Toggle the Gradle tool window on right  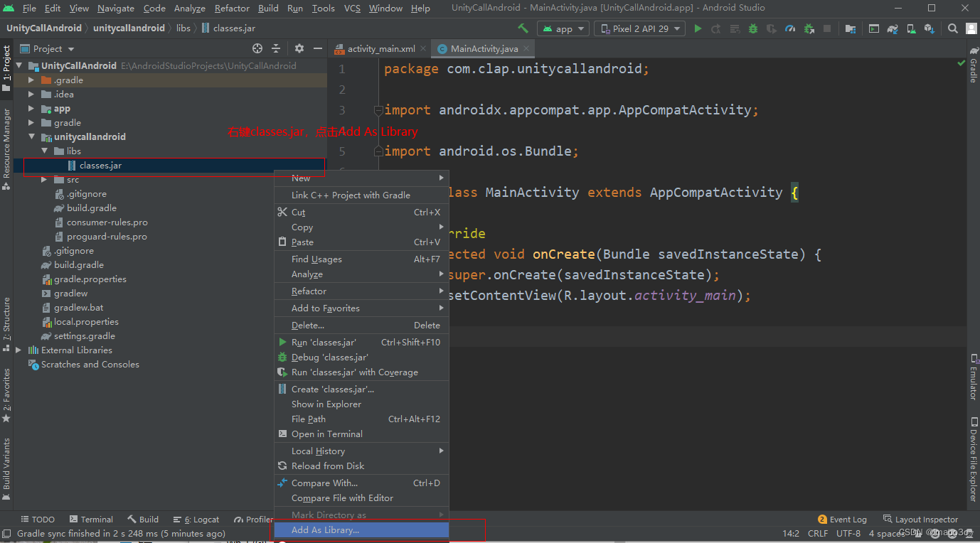pos(973,64)
